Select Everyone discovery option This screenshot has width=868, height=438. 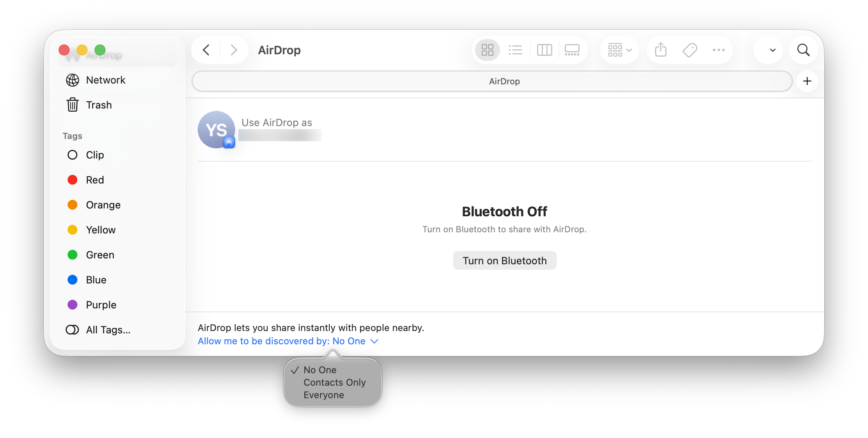point(323,395)
